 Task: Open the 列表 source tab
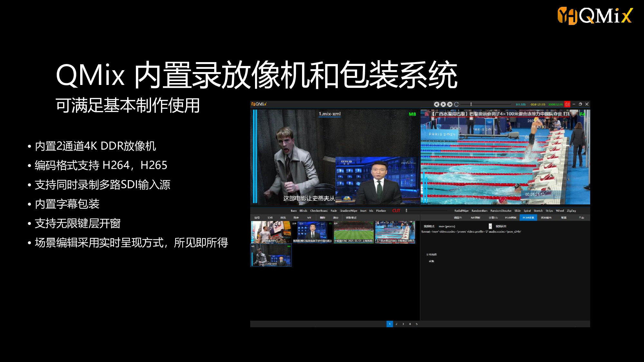point(296,218)
